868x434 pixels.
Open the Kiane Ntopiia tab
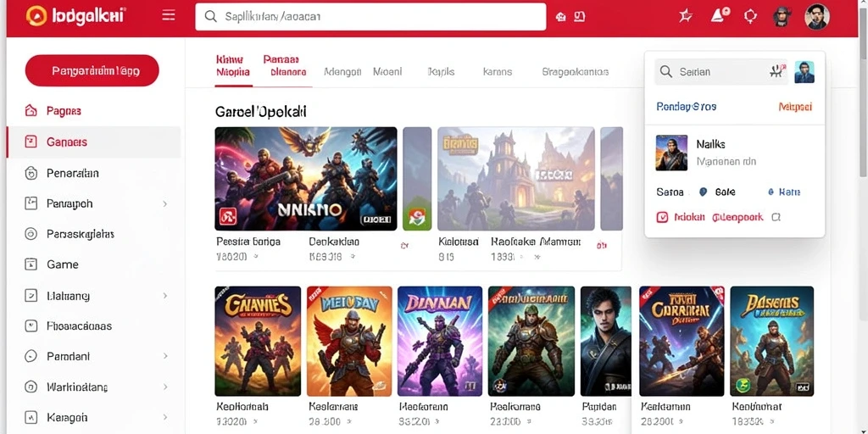click(233, 65)
